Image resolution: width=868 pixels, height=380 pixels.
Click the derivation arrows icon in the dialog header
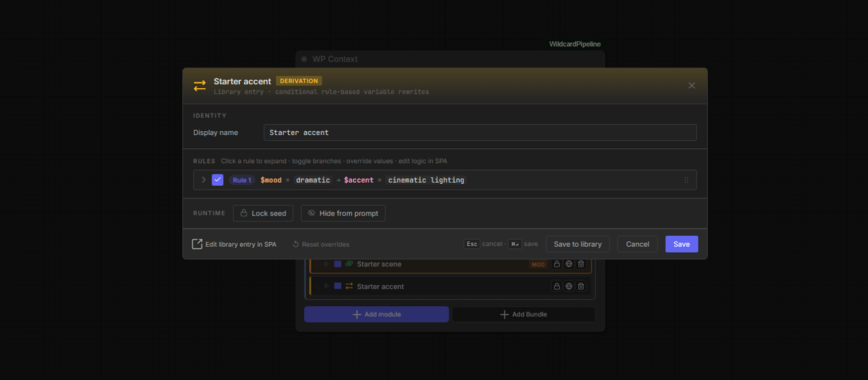point(200,85)
